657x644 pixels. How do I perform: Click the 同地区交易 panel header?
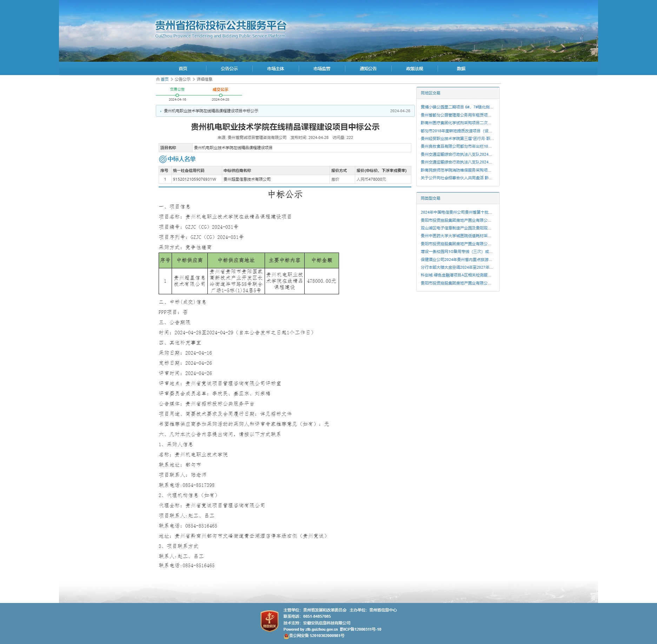(458, 93)
